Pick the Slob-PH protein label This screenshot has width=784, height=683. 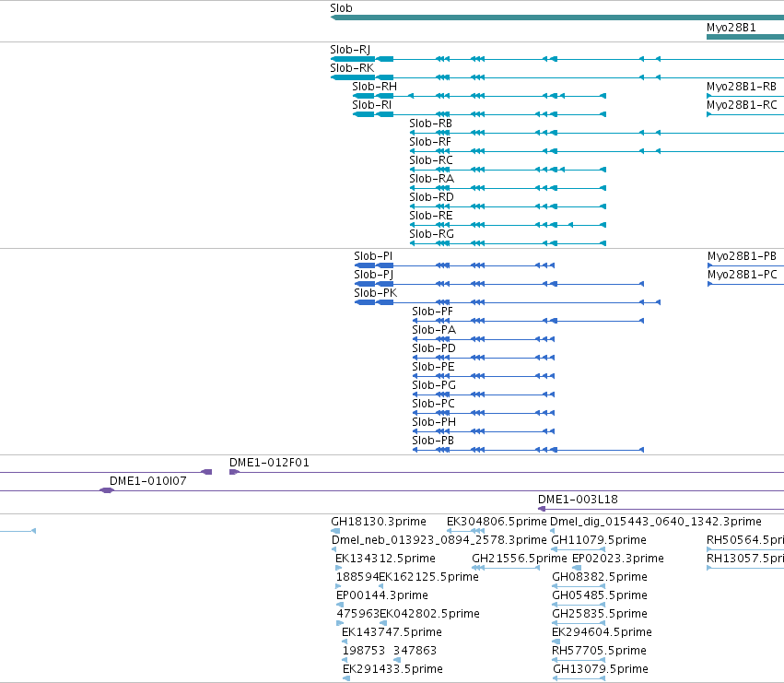(x=434, y=423)
